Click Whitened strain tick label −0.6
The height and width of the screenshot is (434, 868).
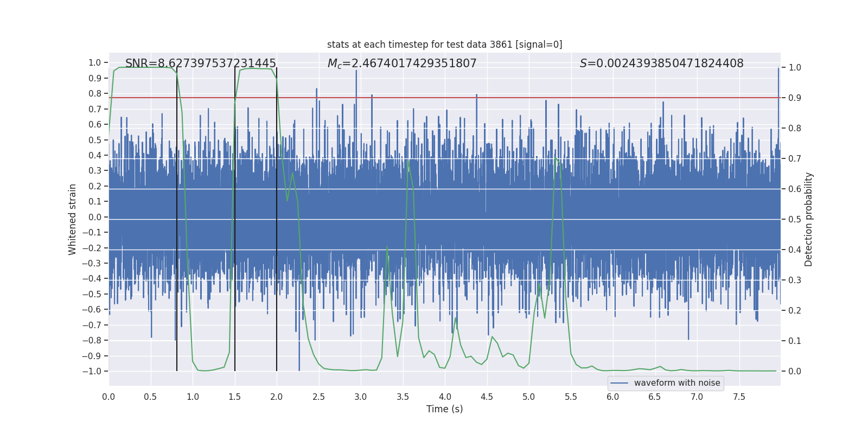pyautogui.click(x=92, y=310)
